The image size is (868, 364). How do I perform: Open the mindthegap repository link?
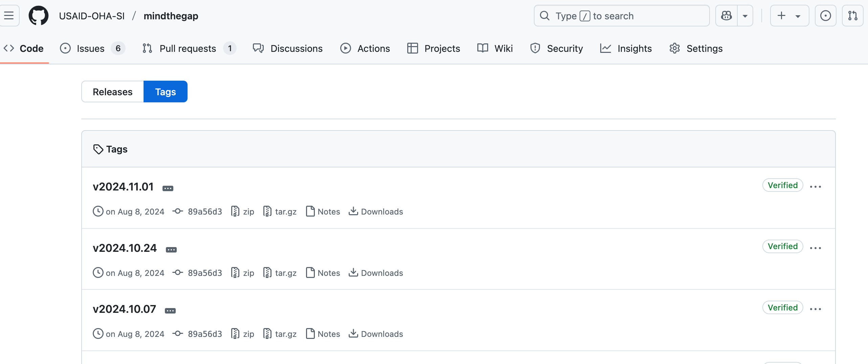171,16
